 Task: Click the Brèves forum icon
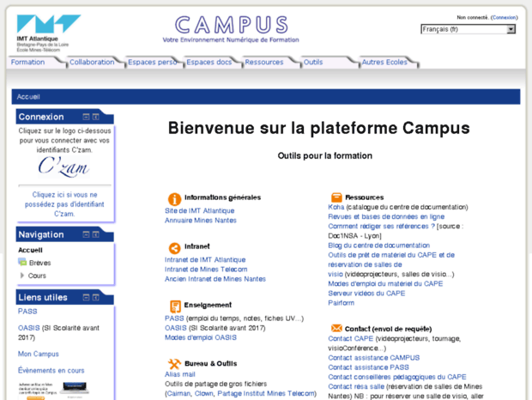22,262
